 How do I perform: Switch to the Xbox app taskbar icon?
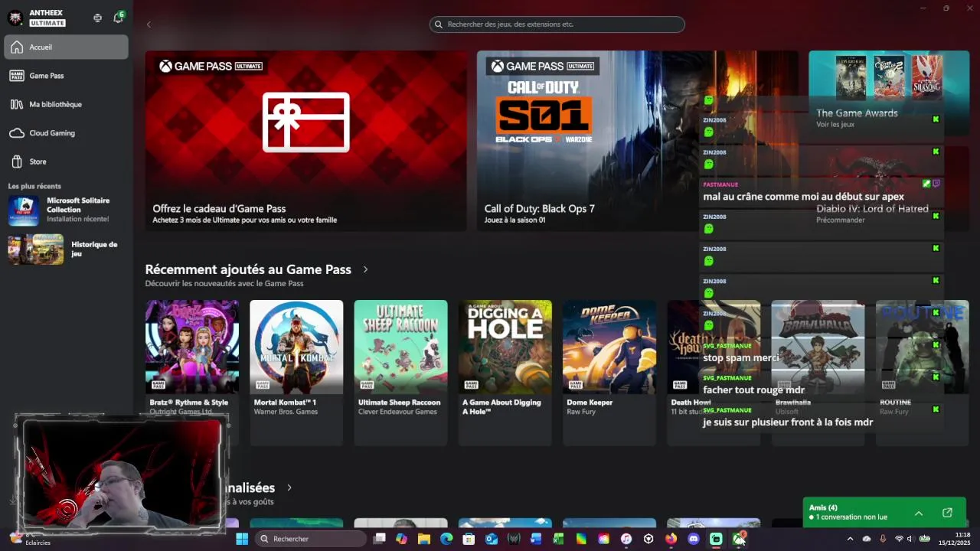[739, 539]
